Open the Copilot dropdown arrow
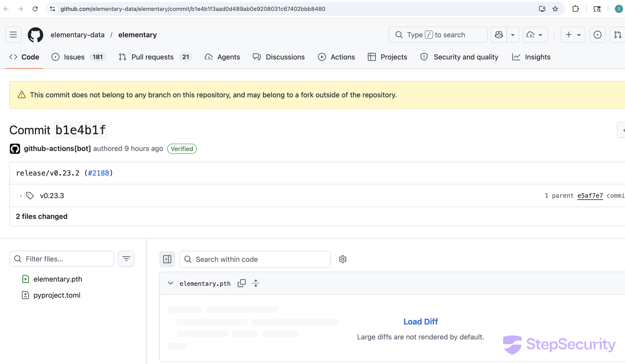 coord(513,35)
